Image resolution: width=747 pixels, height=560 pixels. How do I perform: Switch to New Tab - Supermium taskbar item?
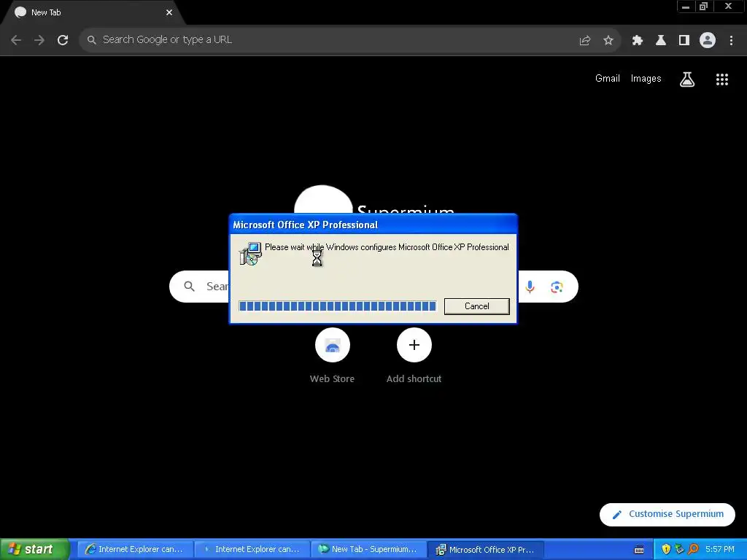368,550
